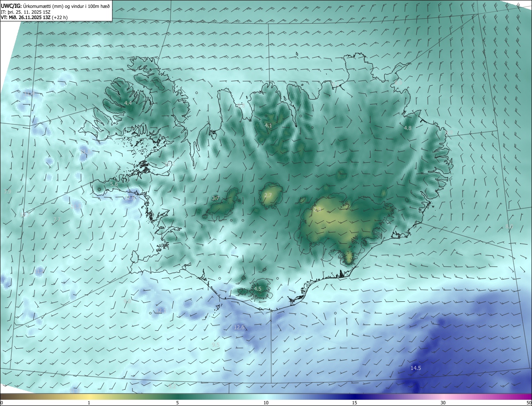532x406 pixels.
Task: Click the 4.8 value in northeast Iceland
Action: coord(407,128)
